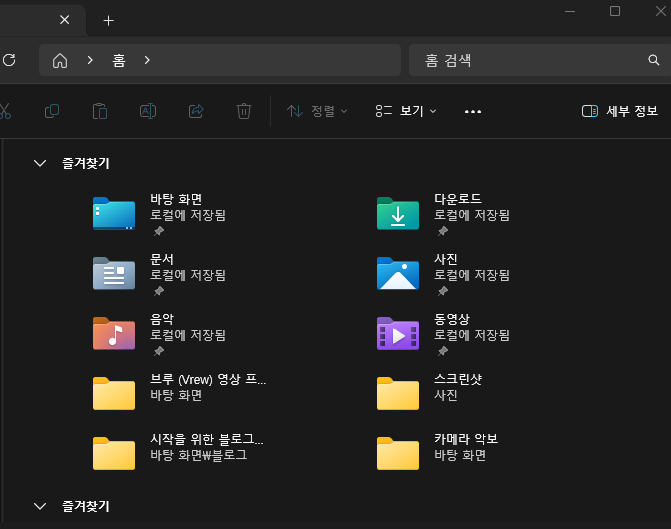Click the 다운로드 folder name text

(458, 199)
